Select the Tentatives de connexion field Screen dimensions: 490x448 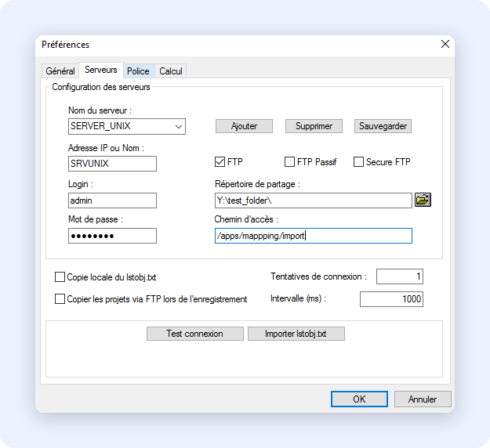click(x=400, y=276)
